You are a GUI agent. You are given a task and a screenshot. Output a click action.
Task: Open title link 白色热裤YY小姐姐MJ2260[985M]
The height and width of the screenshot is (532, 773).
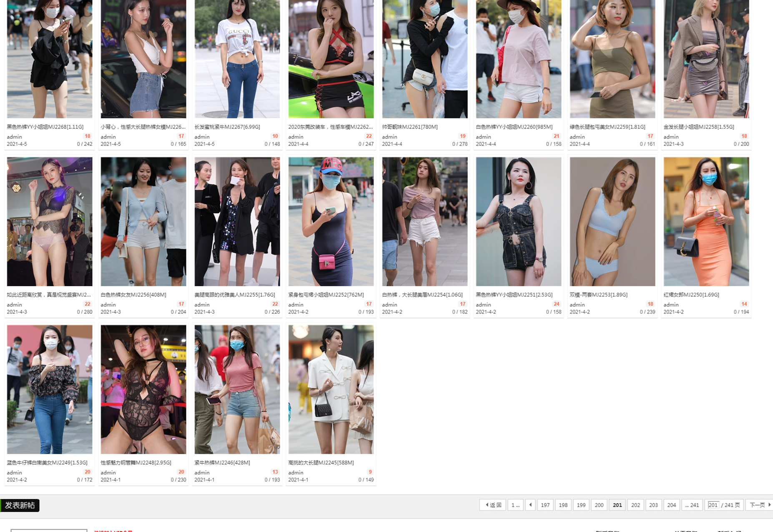tap(514, 127)
